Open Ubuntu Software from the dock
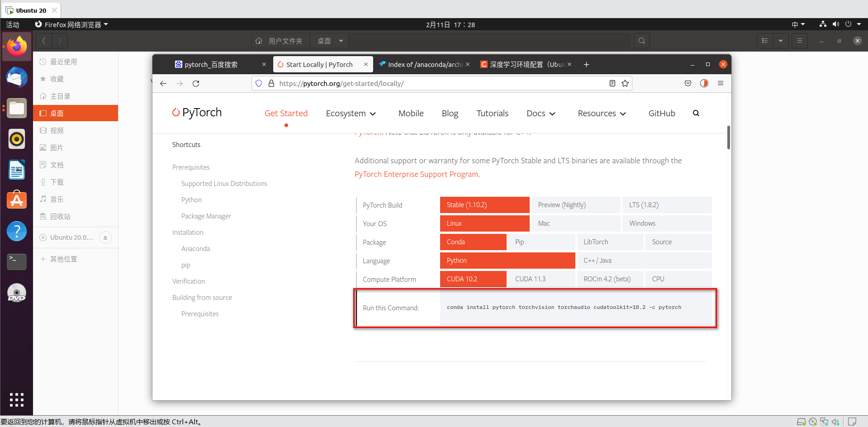Screen dimensions: 868x427 (16, 200)
